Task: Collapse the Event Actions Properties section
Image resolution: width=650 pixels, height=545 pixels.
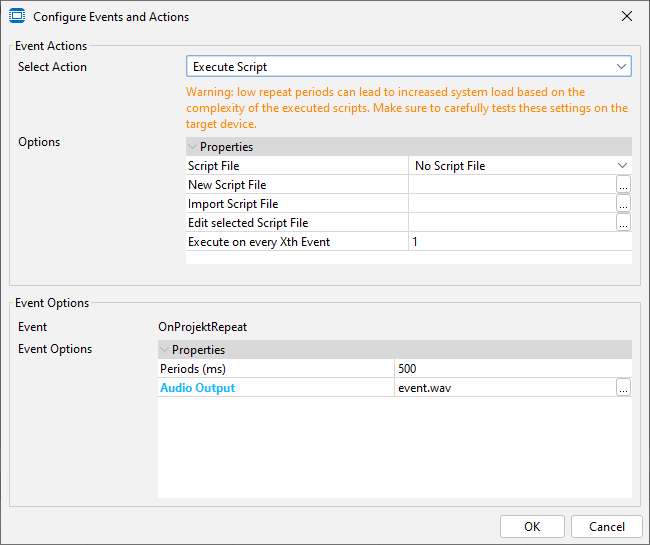Action: point(193,147)
